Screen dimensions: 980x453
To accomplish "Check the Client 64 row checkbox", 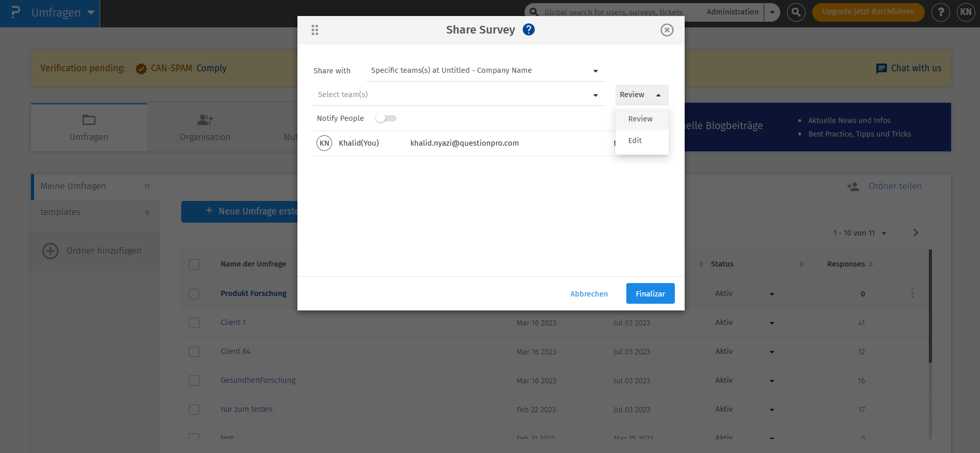I will click(194, 352).
